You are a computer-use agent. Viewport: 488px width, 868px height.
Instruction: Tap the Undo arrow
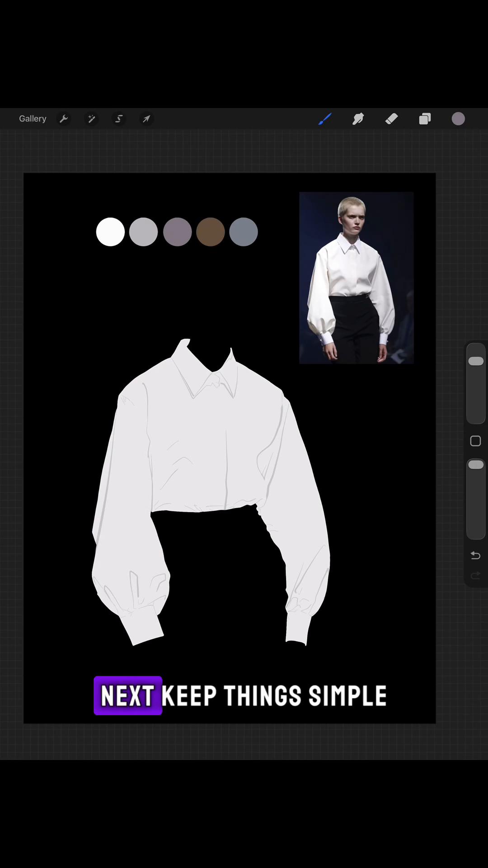click(475, 555)
